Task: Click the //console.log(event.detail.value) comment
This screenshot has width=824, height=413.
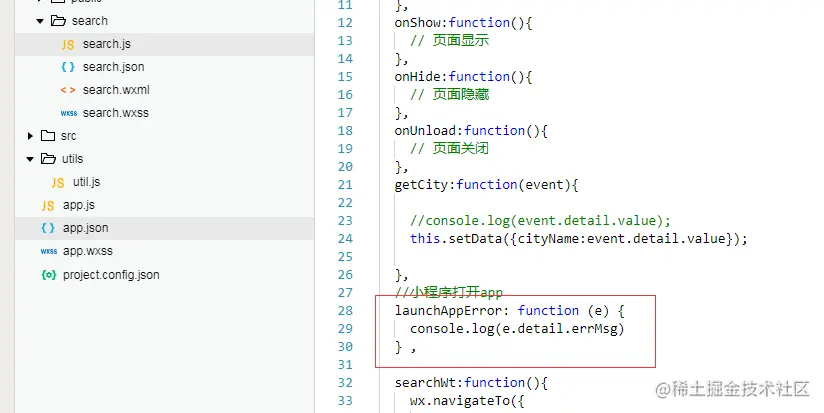Action: pyautogui.click(x=540, y=221)
